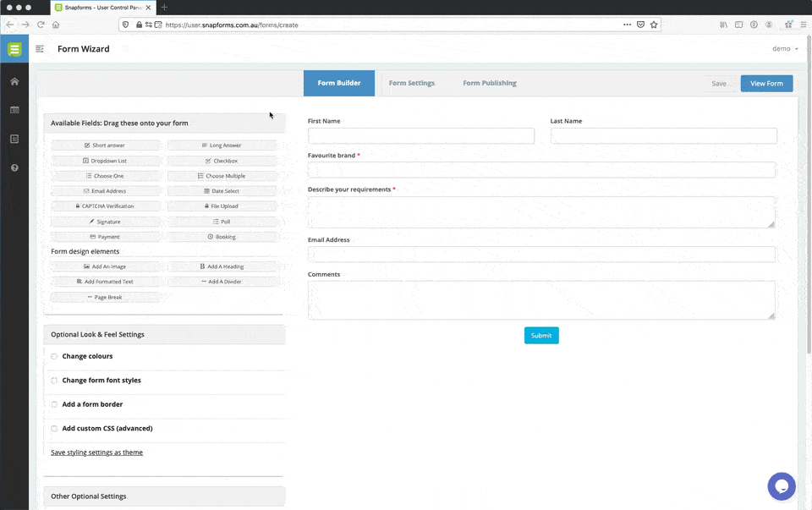Select the File Upload field
Screen dimensions: 812x510
tap(222, 206)
